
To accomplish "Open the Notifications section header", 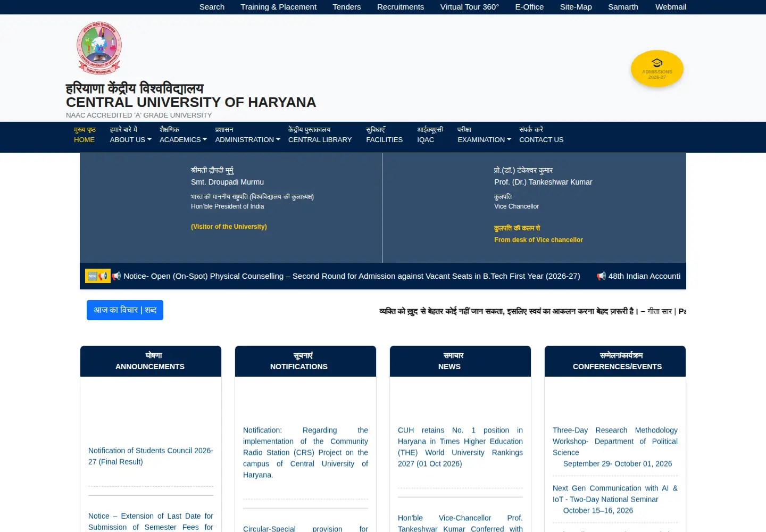I will point(305,361).
